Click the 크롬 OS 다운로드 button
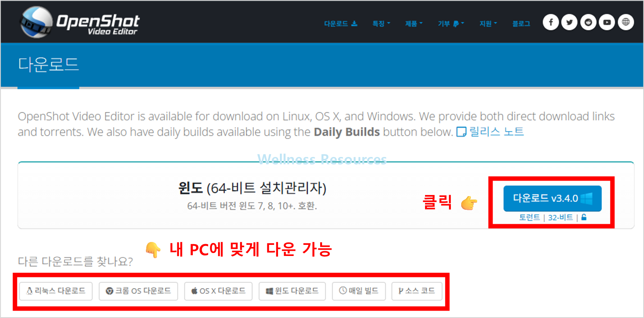 (x=138, y=291)
